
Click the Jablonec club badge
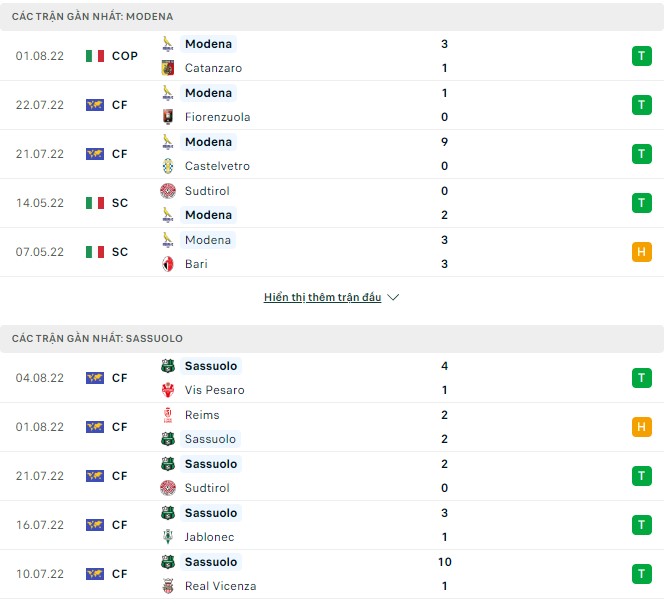coord(168,537)
